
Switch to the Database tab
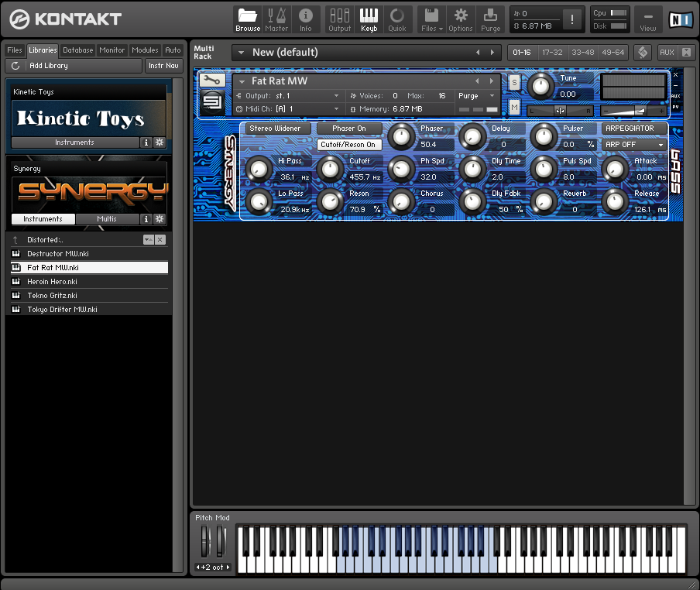coord(77,50)
